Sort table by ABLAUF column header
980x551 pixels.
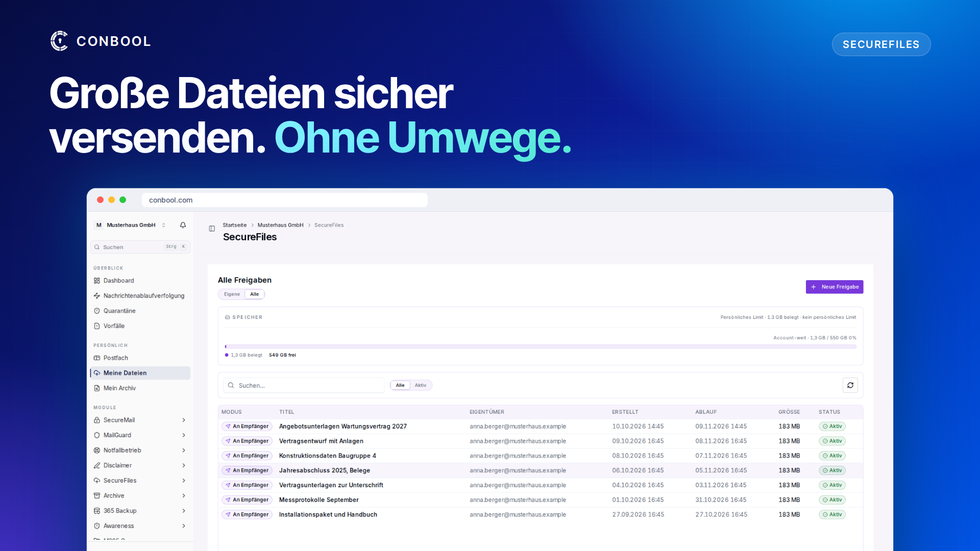click(x=705, y=412)
